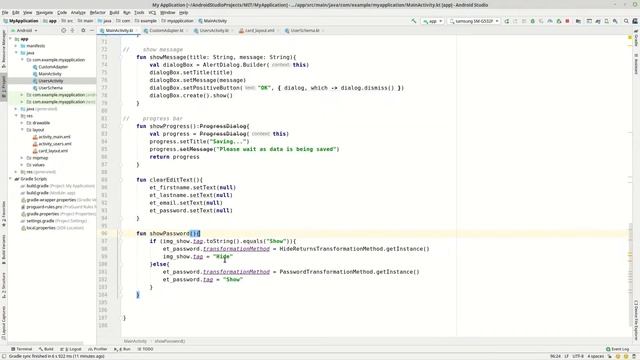The width and height of the screenshot is (640, 360).
Task: Click the Project Structure folder icon in toolbar
Action: pos(578,21)
